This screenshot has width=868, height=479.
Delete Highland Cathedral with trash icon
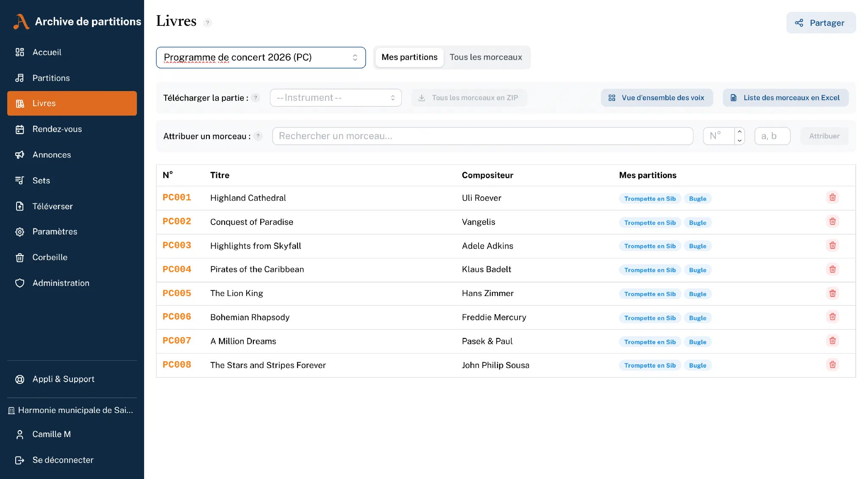[x=832, y=197]
